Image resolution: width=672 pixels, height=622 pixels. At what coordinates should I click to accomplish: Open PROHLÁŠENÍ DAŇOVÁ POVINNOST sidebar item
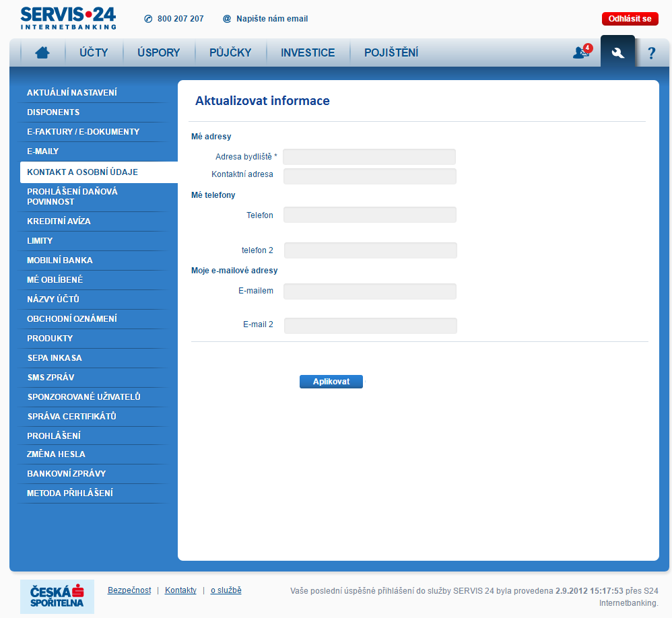(x=73, y=197)
